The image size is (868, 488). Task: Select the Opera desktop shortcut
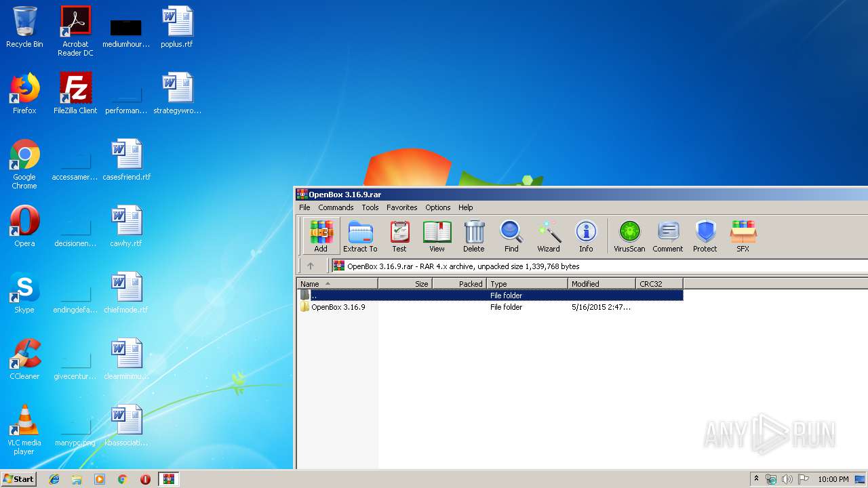tap(24, 226)
